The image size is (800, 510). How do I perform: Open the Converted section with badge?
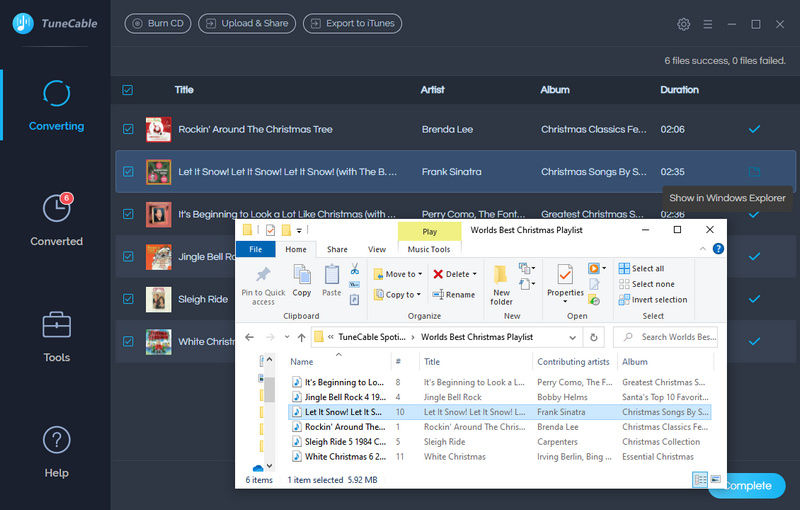click(x=56, y=219)
